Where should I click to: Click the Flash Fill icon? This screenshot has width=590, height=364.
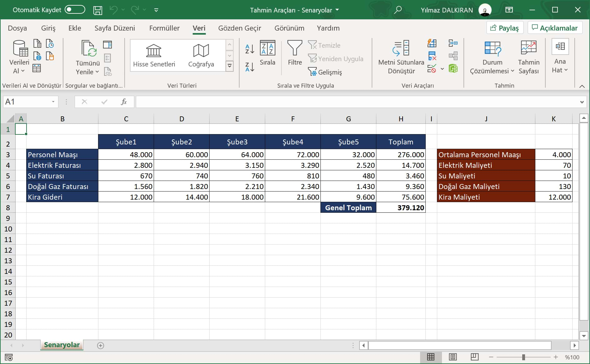pos(432,43)
